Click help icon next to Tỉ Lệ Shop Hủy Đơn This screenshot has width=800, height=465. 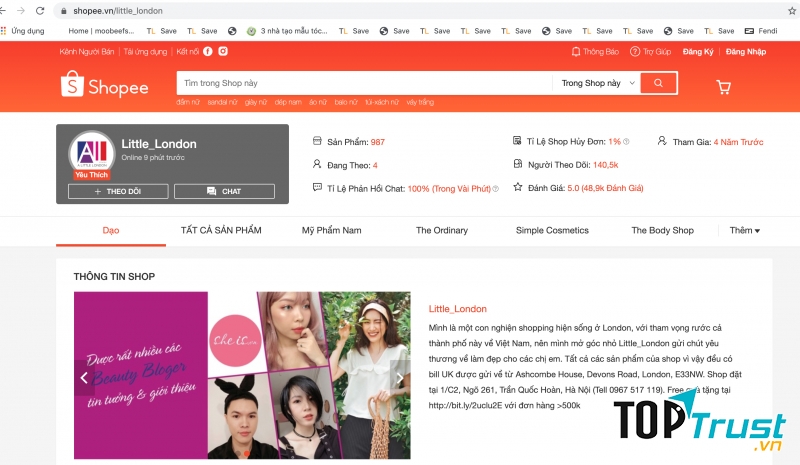(626, 142)
